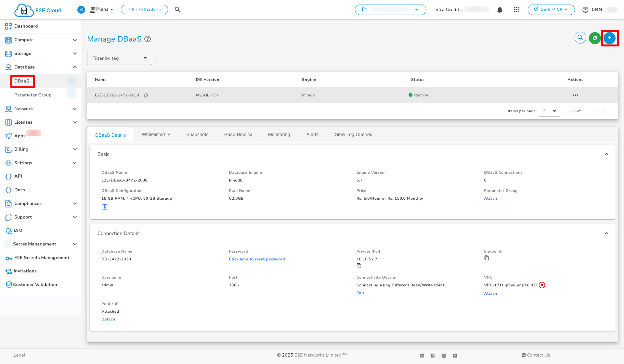Viewport: 624px width, 364px height.
Task: Refresh the DBaaS list with the green icon
Action: 594,38
